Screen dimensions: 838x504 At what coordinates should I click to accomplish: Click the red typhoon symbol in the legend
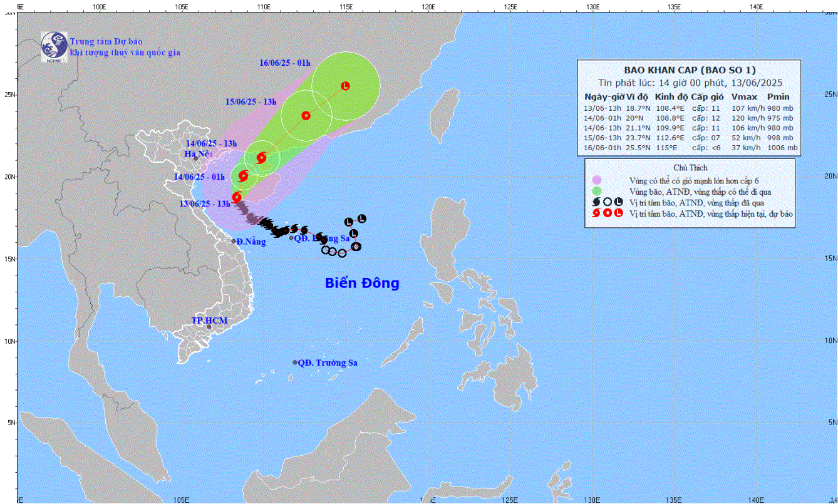pos(596,213)
